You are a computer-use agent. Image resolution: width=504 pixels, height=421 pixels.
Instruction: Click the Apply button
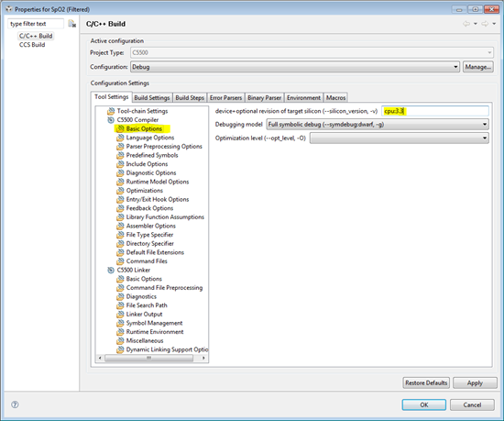pyautogui.click(x=475, y=382)
